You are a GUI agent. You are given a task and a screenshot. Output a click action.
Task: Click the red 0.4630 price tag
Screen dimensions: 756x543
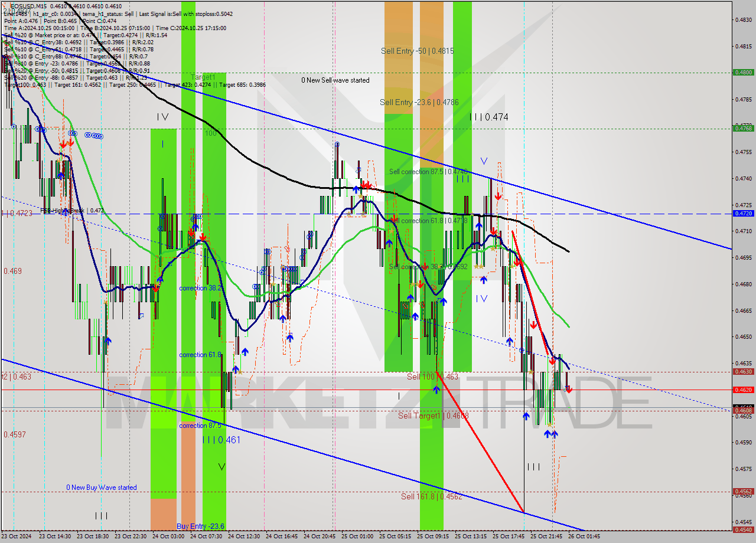(x=743, y=372)
